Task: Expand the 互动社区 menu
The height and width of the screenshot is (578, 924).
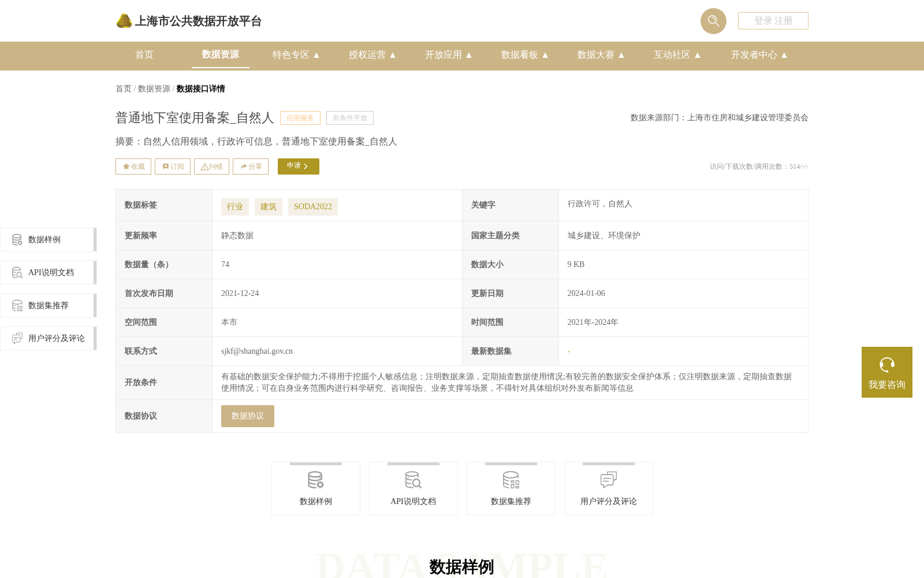Action: 677,55
